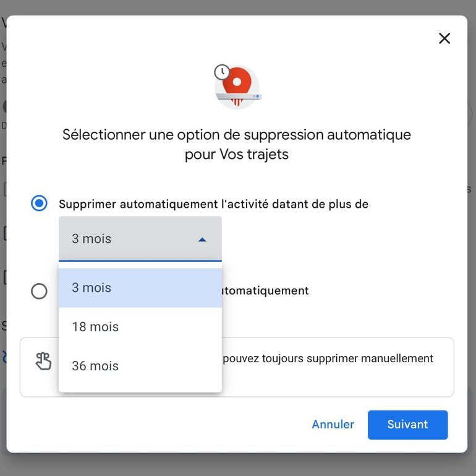Click the location pin shredder illustration
This screenshot has width=476, height=476.
[237, 87]
